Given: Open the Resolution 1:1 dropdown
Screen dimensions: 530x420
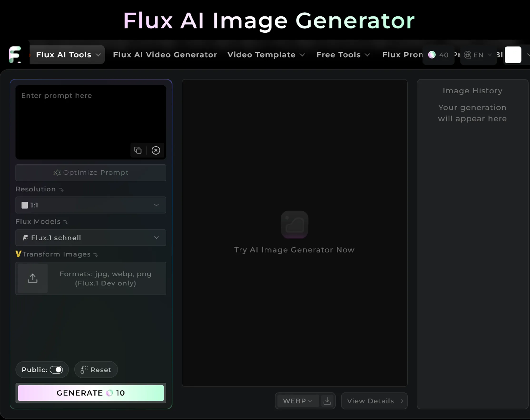Looking at the screenshot, I should [91, 205].
